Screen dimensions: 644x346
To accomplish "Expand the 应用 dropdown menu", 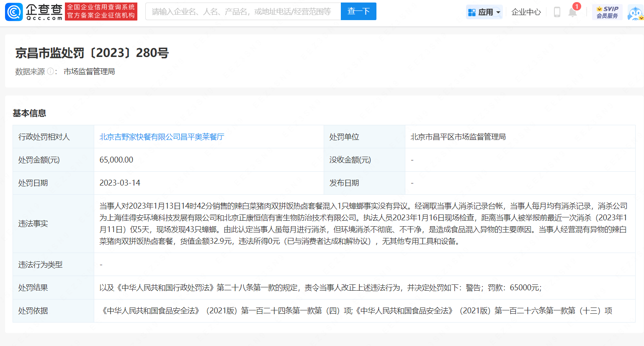I will 484,12.
